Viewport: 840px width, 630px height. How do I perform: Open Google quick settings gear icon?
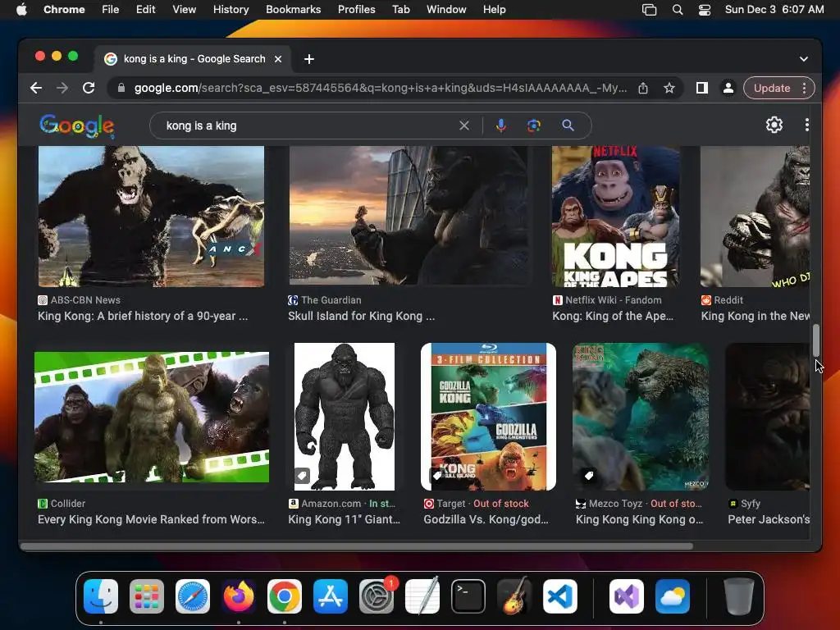point(774,125)
